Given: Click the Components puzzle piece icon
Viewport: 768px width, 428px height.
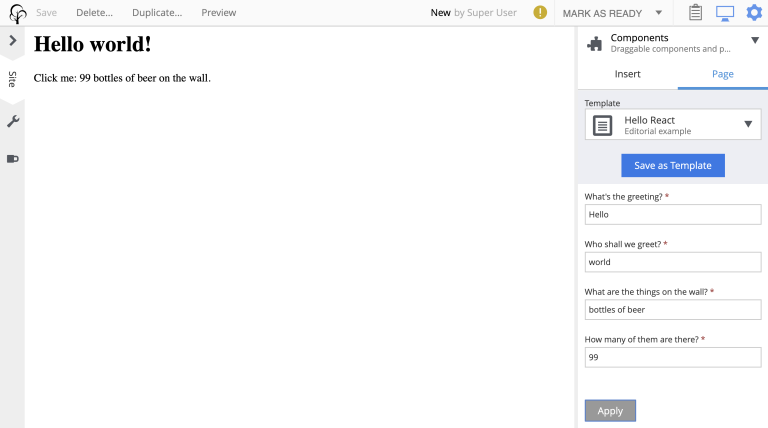Looking at the screenshot, I should coord(595,43).
